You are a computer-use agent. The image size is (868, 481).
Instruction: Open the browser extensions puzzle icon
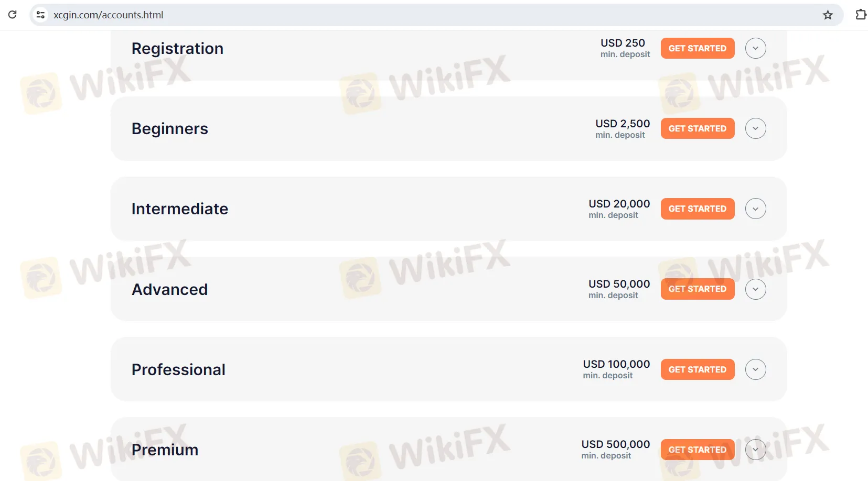pos(861,15)
